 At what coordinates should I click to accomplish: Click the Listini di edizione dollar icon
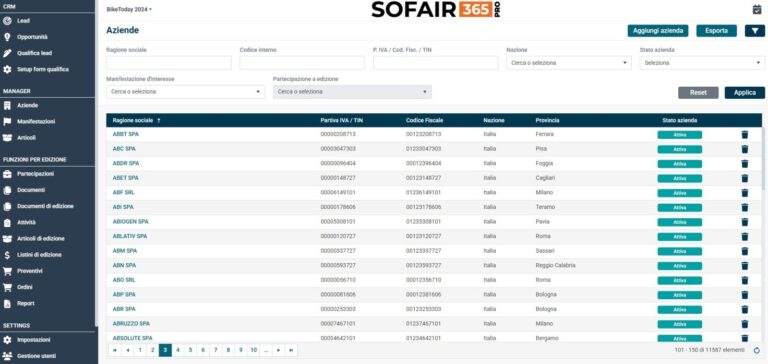pos(7,255)
